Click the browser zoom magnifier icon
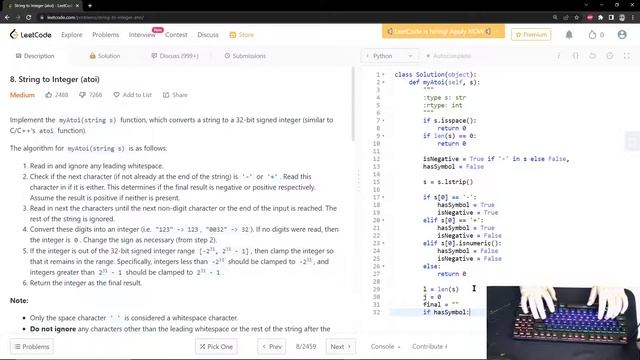The height and width of the screenshot is (360, 640). point(555,18)
